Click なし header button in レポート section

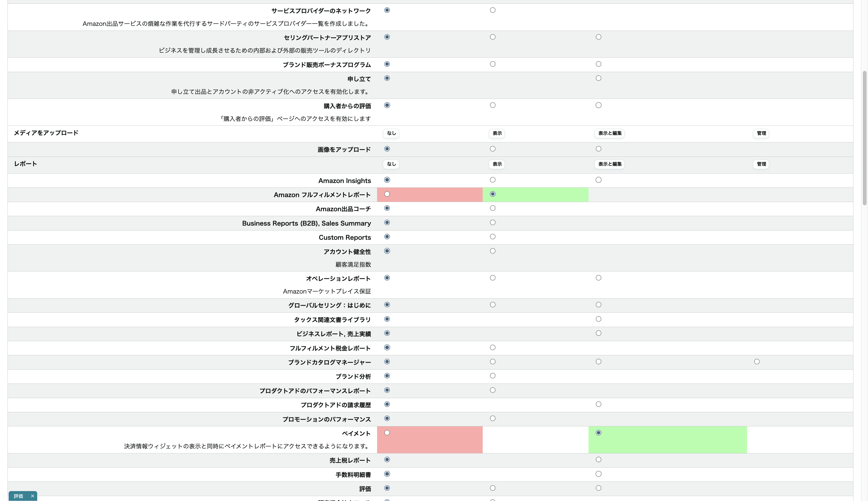click(x=391, y=164)
